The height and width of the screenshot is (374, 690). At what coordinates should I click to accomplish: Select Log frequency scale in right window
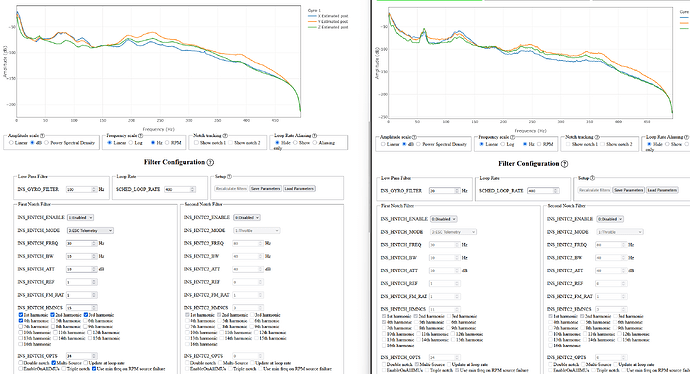pos(503,144)
